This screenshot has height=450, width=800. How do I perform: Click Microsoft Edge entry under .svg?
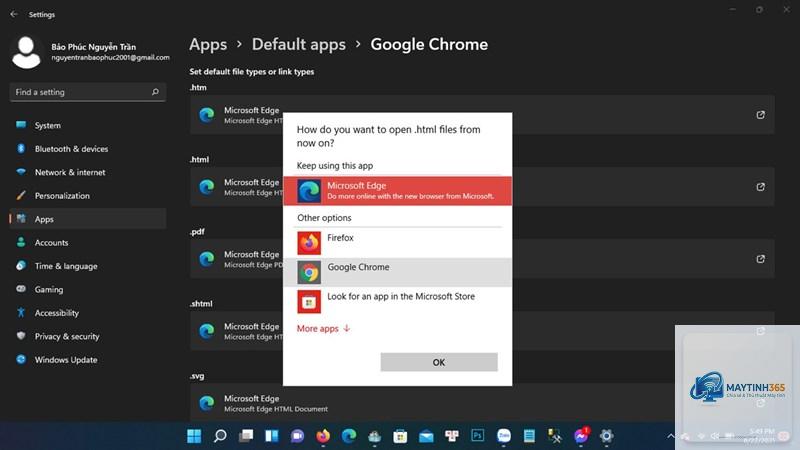click(x=482, y=403)
